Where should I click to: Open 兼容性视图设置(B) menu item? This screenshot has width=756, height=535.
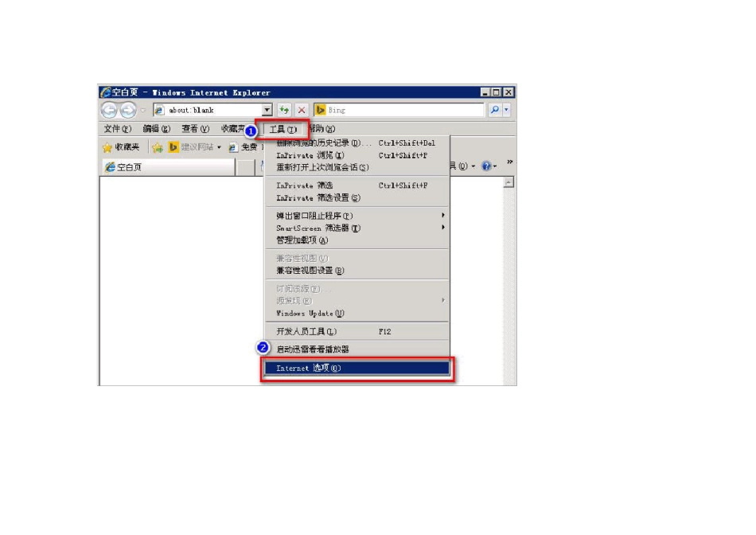tap(357, 271)
